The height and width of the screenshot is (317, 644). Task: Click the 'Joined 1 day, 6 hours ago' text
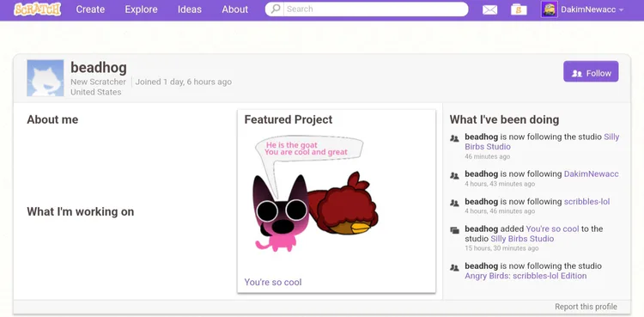coord(184,82)
